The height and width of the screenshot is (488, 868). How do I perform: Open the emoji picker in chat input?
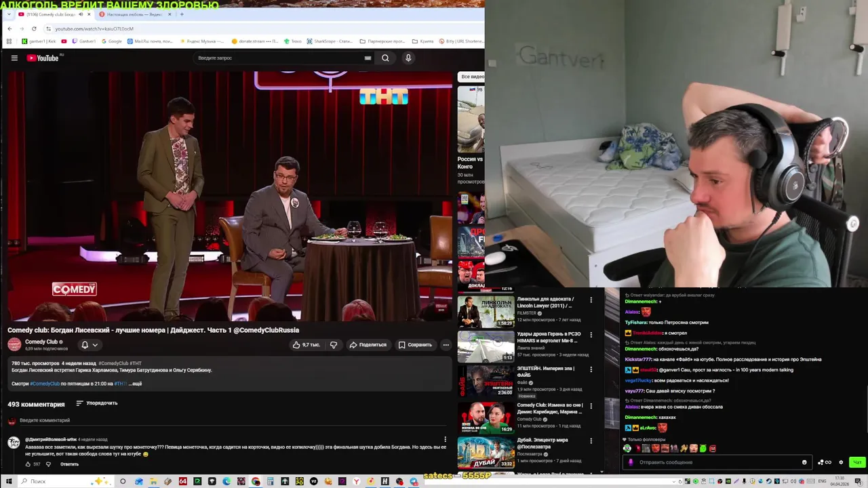(x=804, y=462)
